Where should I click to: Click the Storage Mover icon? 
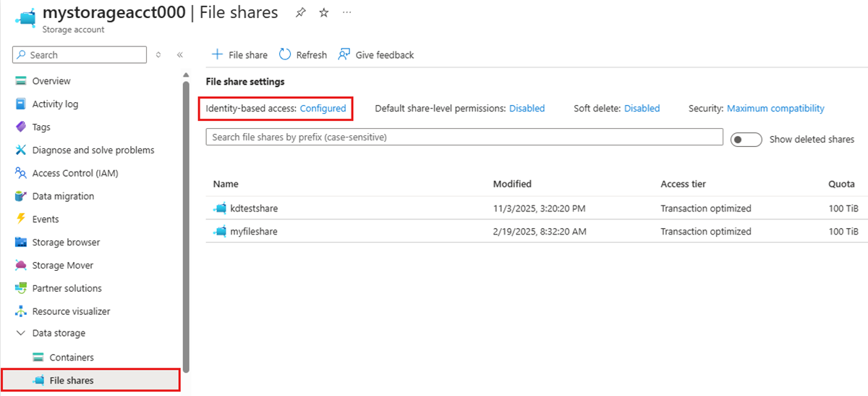(20, 266)
